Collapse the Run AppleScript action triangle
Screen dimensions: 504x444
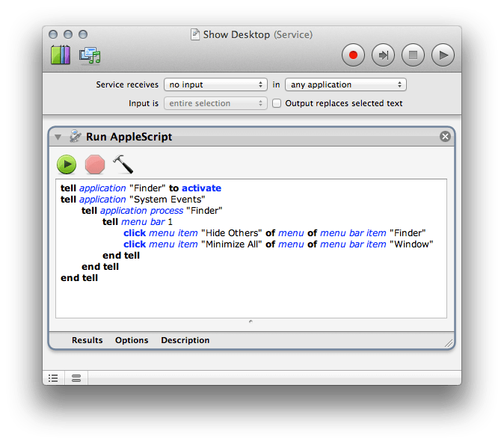(58, 138)
